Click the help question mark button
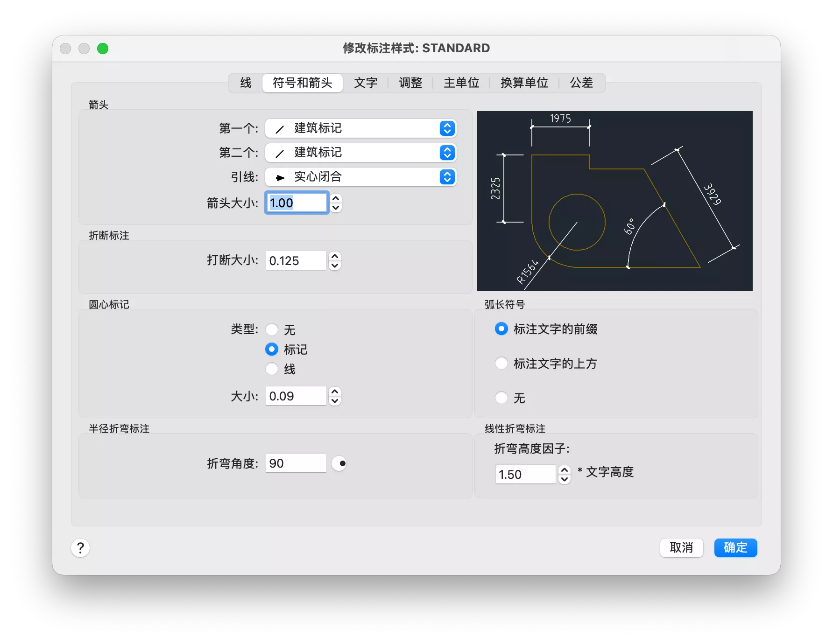833x644 pixels. click(x=80, y=548)
